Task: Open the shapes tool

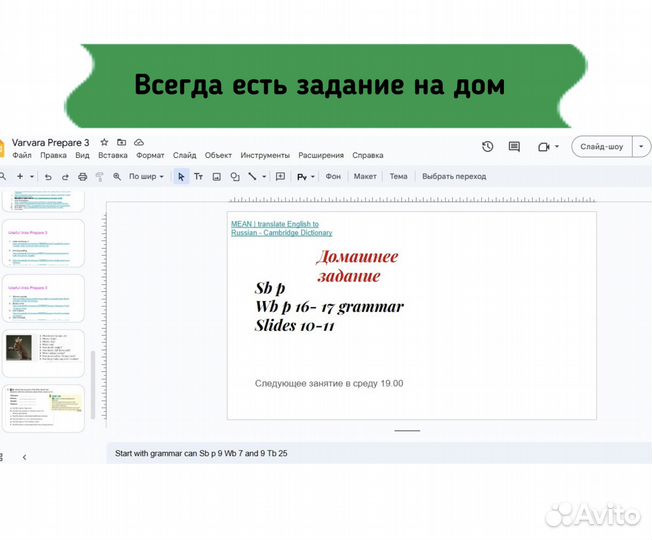Action: click(235, 177)
